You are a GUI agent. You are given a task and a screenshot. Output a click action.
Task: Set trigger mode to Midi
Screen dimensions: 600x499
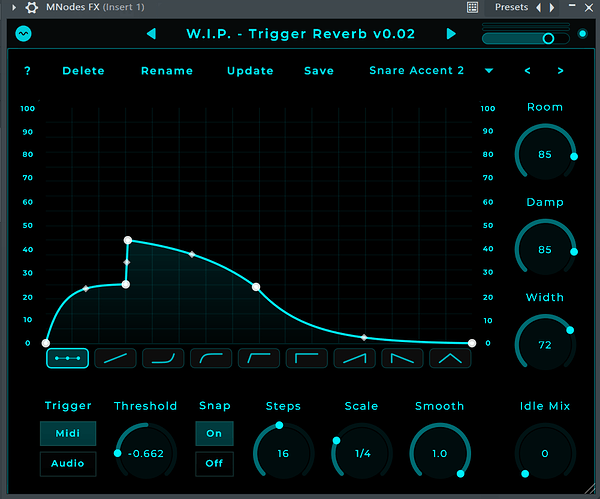point(68,434)
